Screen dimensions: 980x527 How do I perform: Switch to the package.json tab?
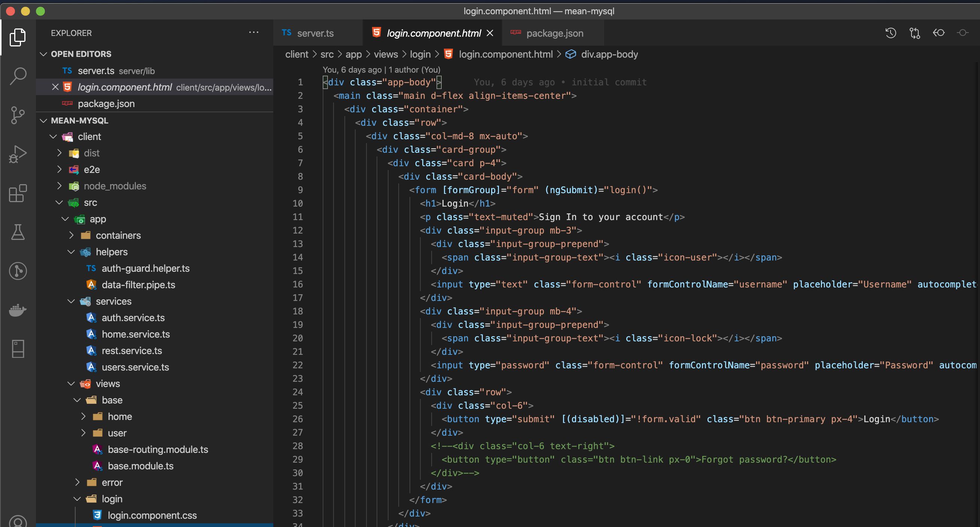(x=554, y=33)
